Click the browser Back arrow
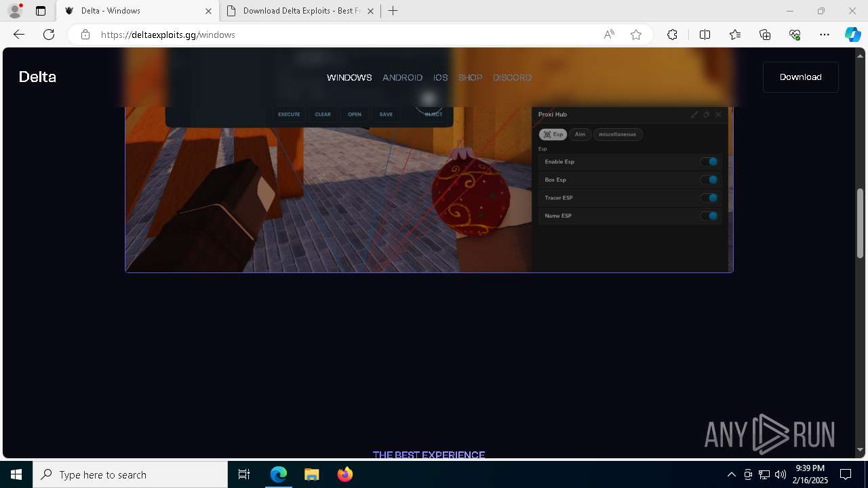Image resolution: width=868 pixels, height=488 pixels. pos(19,35)
